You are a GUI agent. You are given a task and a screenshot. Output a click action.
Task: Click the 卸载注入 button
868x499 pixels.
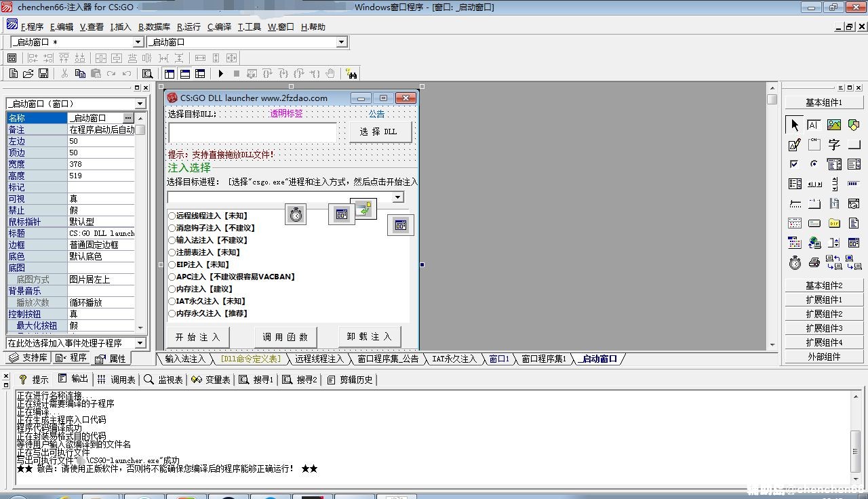pyautogui.click(x=370, y=336)
